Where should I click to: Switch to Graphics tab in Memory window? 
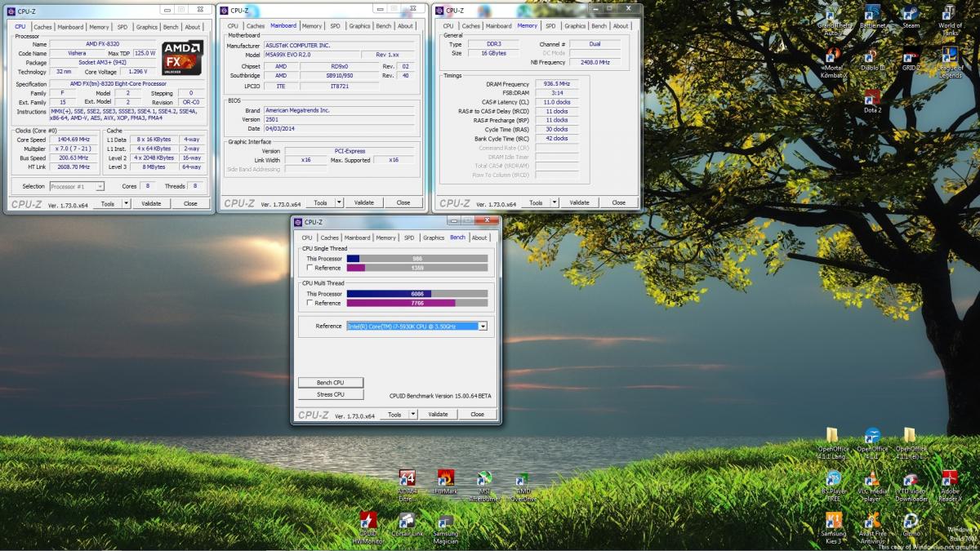pos(575,26)
